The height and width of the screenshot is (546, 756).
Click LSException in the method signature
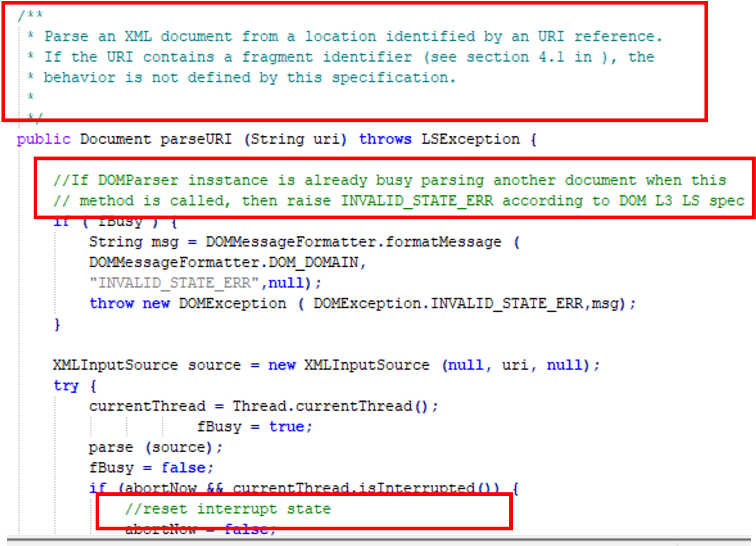click(x=470, y=139)
